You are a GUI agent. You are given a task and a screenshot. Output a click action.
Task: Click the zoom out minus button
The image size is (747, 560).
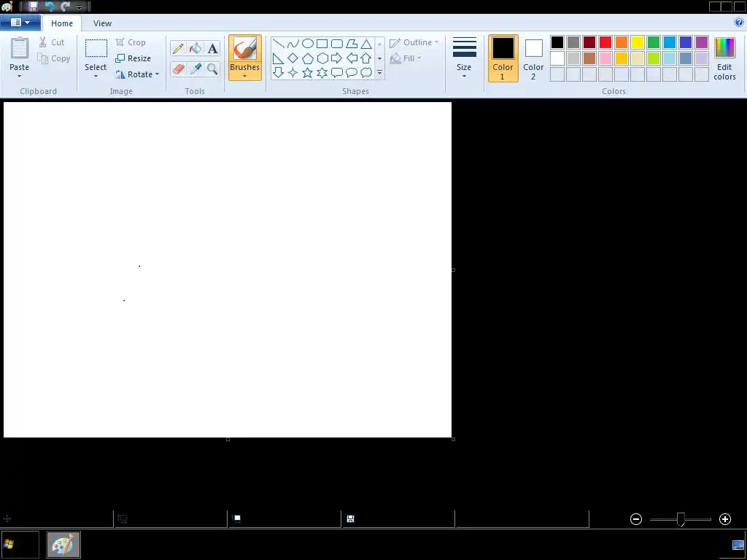(636, 519)
